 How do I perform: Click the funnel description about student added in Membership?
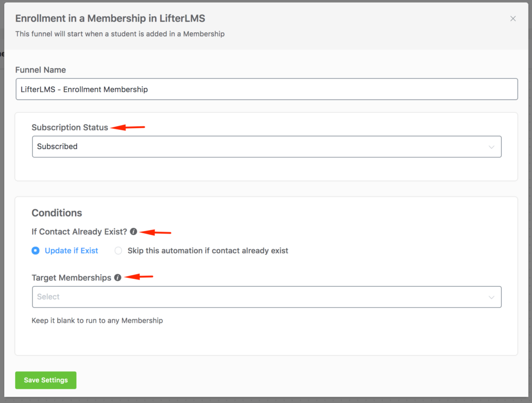coord(120,34)
